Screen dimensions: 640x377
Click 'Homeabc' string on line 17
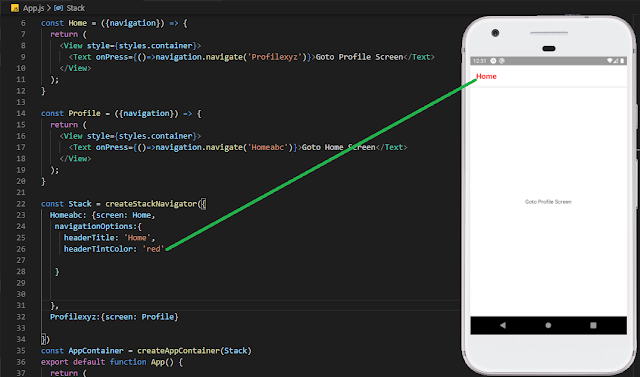[x=267, y=147]
